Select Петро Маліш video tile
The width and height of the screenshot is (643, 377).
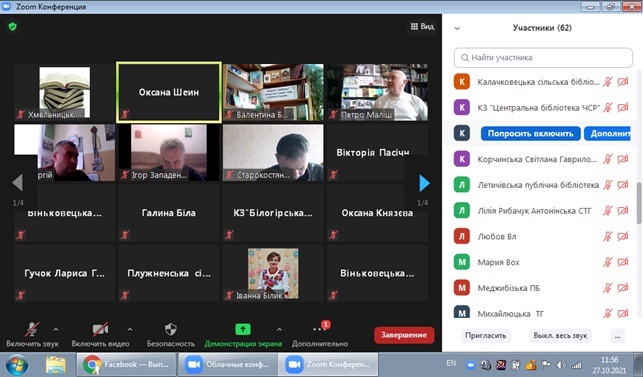(377, 92)
